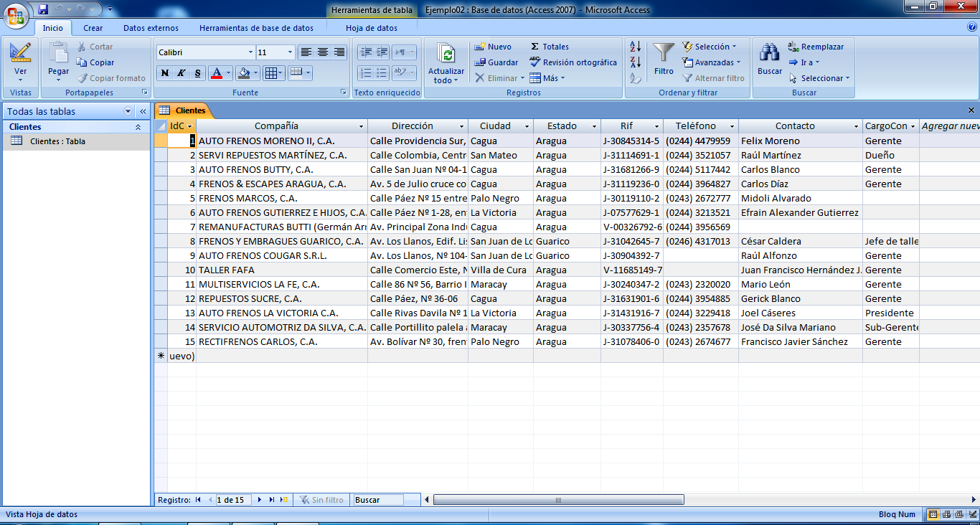
Task: Click the font color A icon
Action: pos(216,73)
